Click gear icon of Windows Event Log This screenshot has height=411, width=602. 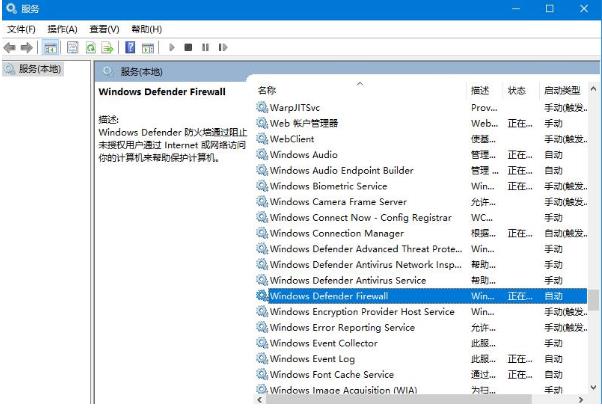coord(262,359)
